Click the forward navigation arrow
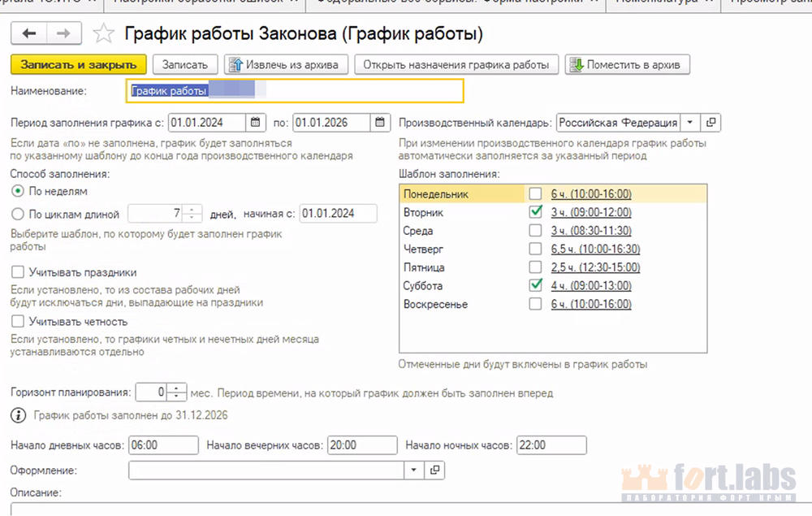Viewport: 812px width, 516px height. pos(62,33)
